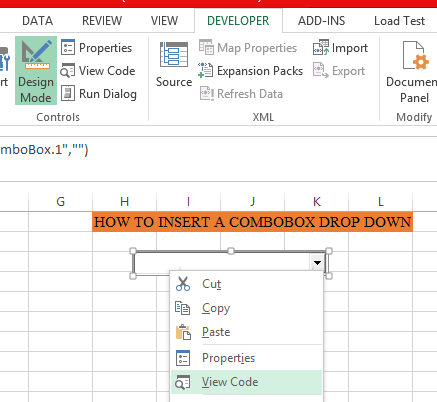The height and width of the screenshot is (402, 437).
Task: Click the Import XML icon
Action: pyautogui.click(x=321, y=48)
